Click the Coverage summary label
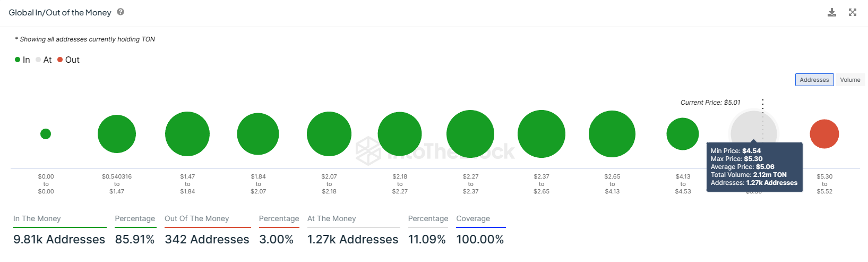868x262 pixels. click(x=473, y=218)
